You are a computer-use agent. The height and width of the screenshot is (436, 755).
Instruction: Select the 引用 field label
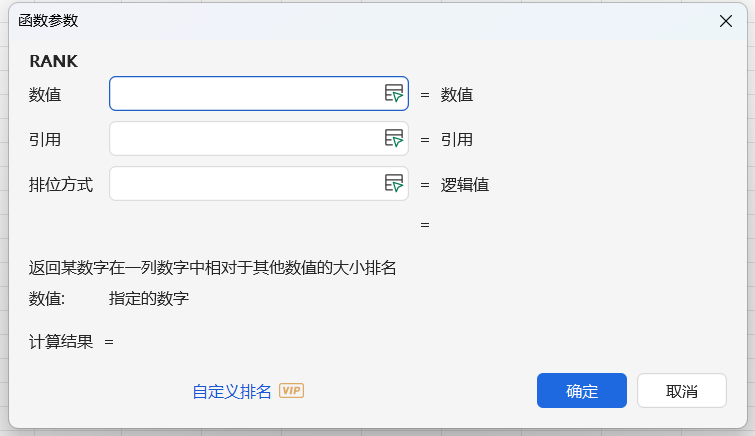[45, 139]
